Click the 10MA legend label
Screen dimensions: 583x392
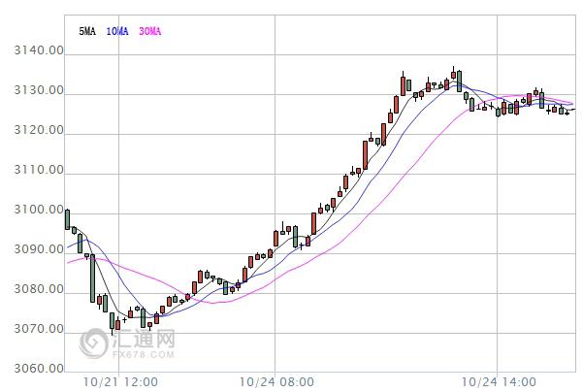click(x=117, y=31)
